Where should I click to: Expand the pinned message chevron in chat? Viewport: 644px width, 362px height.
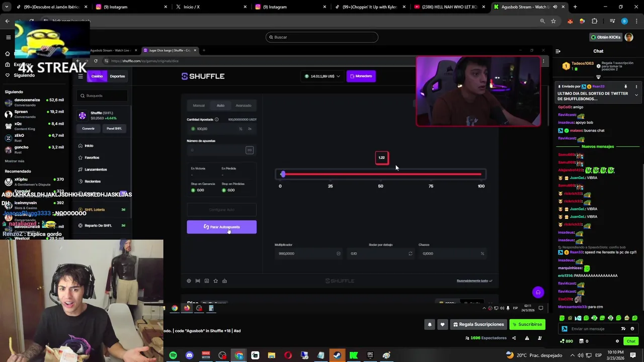coord(636,95)
